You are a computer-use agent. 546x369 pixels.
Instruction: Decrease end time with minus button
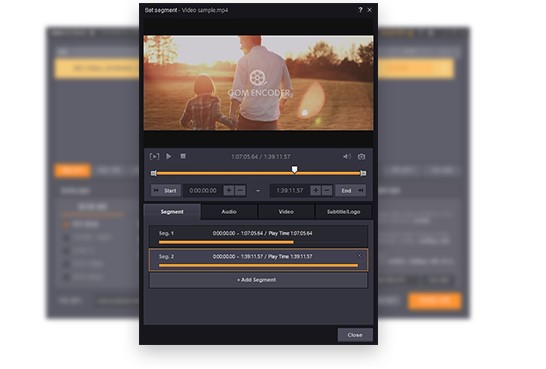click(x=327, y=190)
